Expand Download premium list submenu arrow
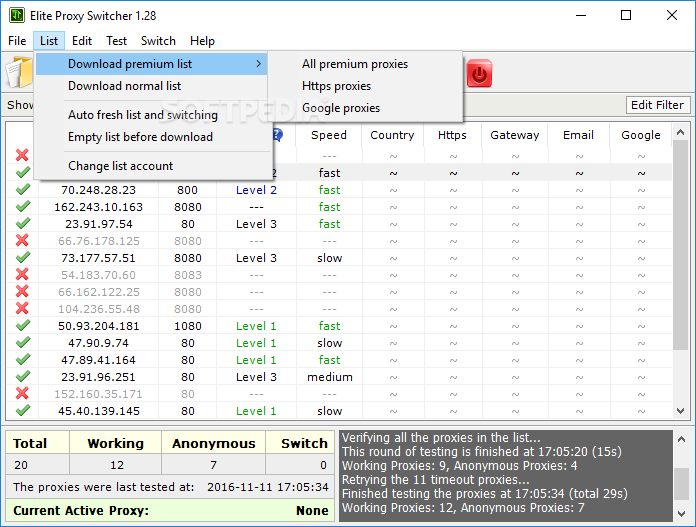Image resolution: width=696 pixels, height=527 pixels. point(258,64)
